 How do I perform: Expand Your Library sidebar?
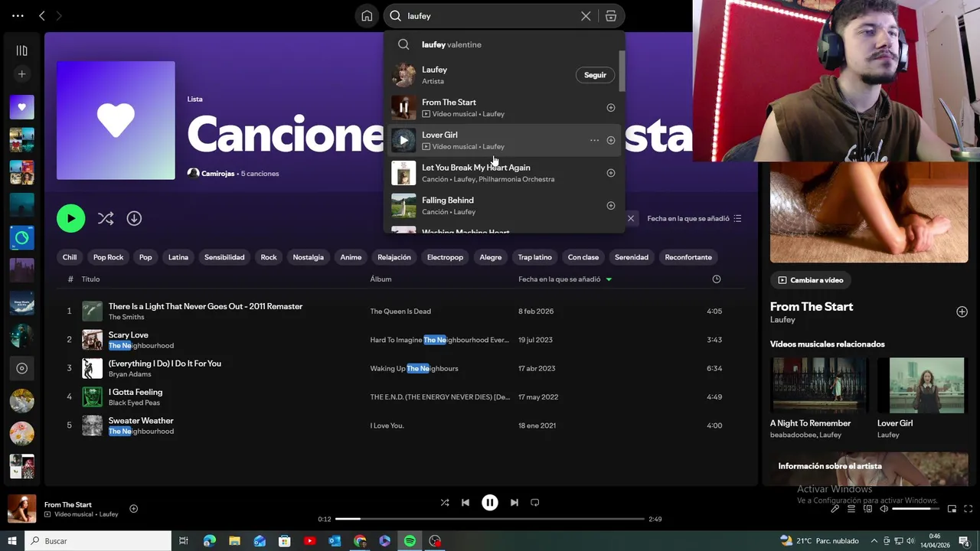21,51
